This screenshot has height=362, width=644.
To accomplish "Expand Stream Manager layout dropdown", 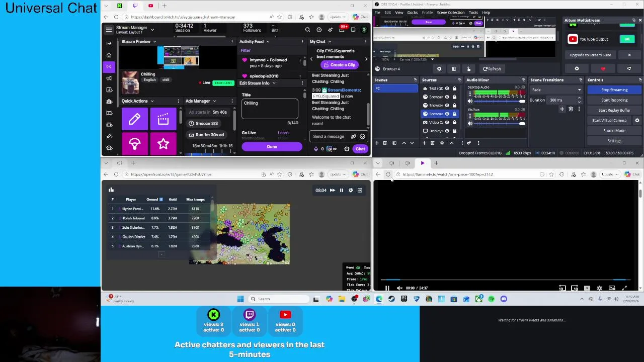I will coord(151,30).
